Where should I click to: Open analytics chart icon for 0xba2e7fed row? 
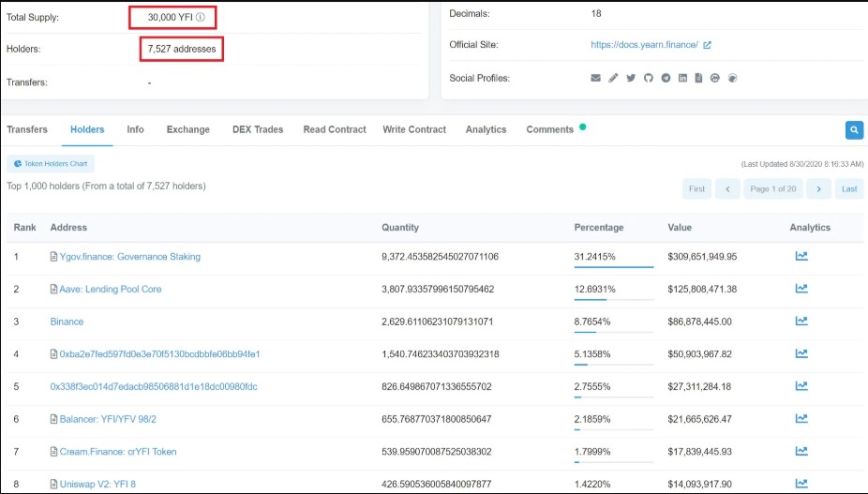[801, 353]
